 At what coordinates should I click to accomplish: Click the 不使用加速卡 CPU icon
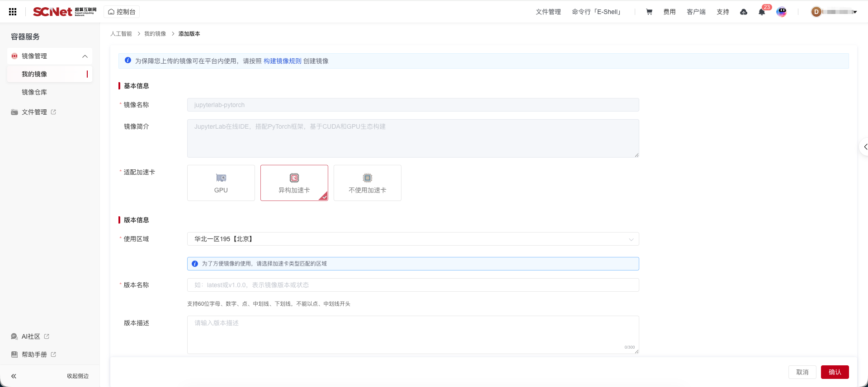368,178
